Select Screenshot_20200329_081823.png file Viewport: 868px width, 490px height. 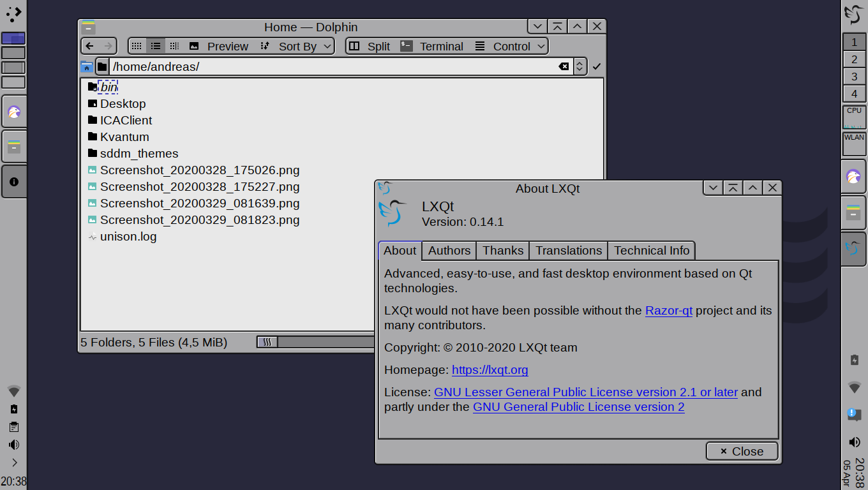[x=193, y=219]
